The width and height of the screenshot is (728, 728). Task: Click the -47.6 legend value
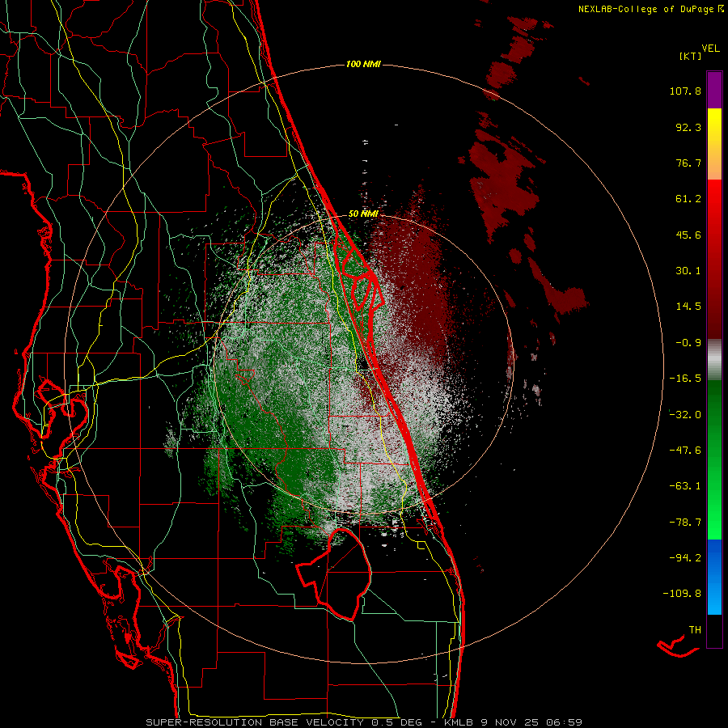(x=685, y=451)
